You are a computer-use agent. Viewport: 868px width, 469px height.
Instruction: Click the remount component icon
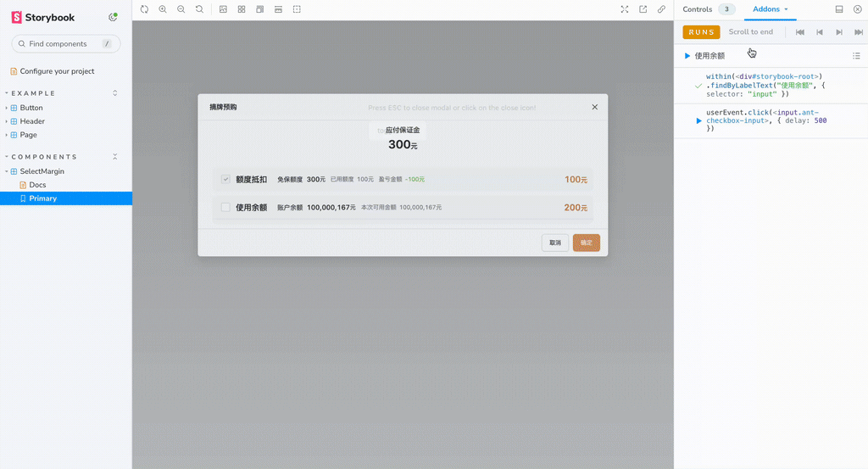coord(144,9)
